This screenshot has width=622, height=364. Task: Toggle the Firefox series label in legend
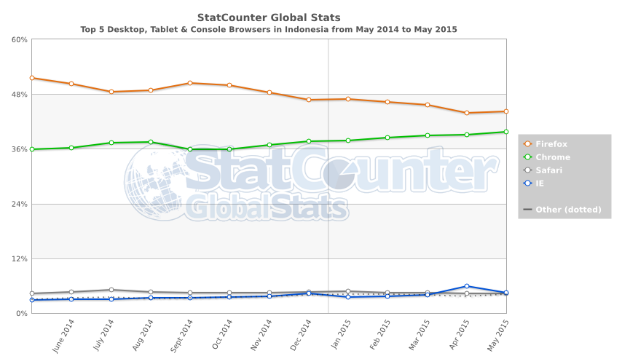click(x=551, y=144)
